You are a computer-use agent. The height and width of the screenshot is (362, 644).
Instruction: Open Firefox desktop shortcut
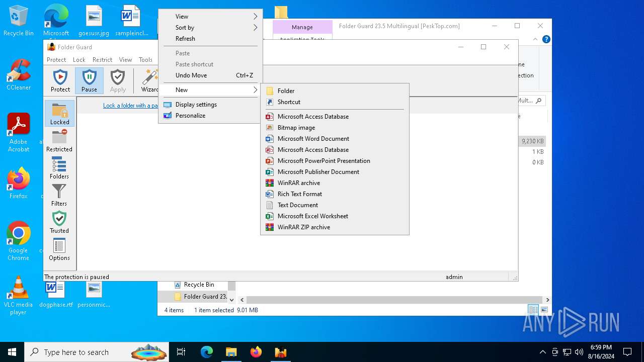pos(19,184)
